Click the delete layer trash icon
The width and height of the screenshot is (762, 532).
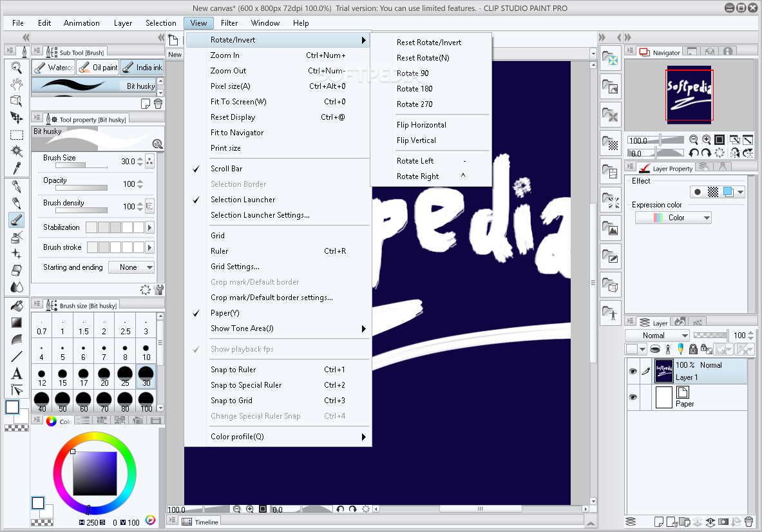pyautogui.click(x=749, y=522)
